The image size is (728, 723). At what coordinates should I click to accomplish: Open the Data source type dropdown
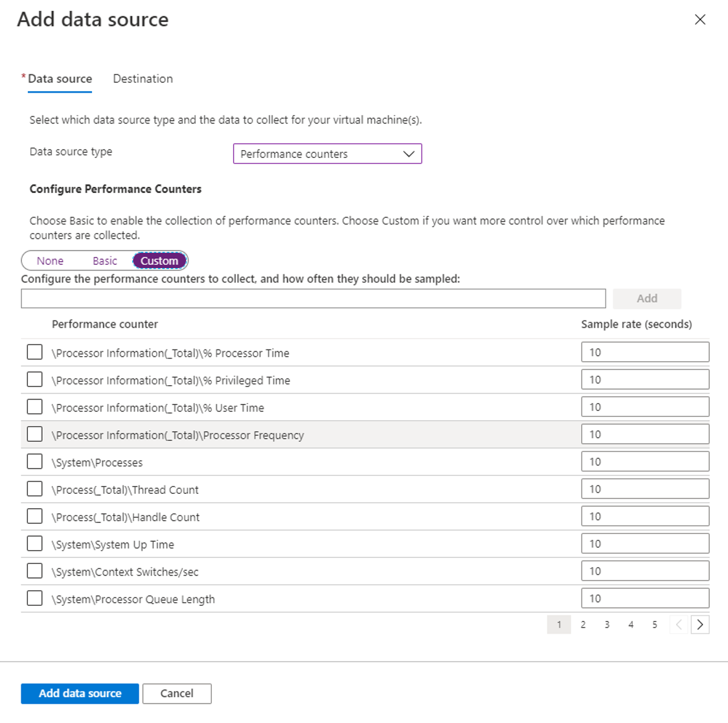(x=327, y=154)
